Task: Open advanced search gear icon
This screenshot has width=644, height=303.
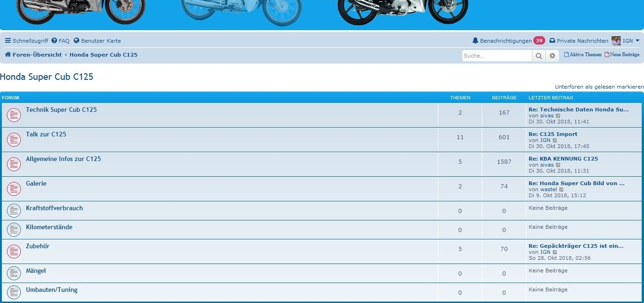Action: pyautogui.click(x=552, y=56)
